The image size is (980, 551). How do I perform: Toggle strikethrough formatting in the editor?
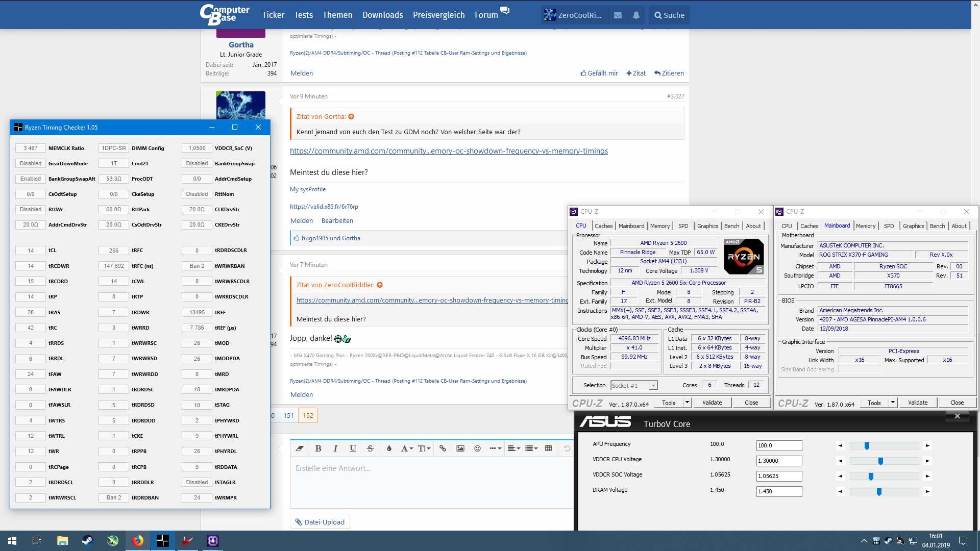click(x=370, y=448)
